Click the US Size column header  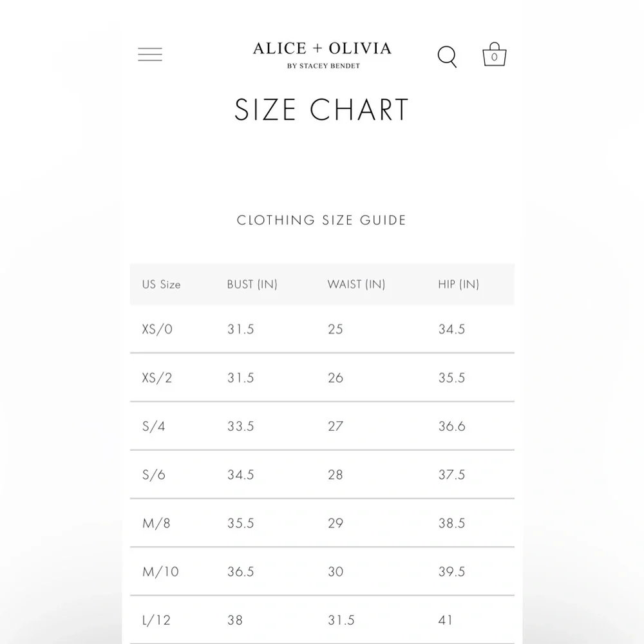coord(161,284)
